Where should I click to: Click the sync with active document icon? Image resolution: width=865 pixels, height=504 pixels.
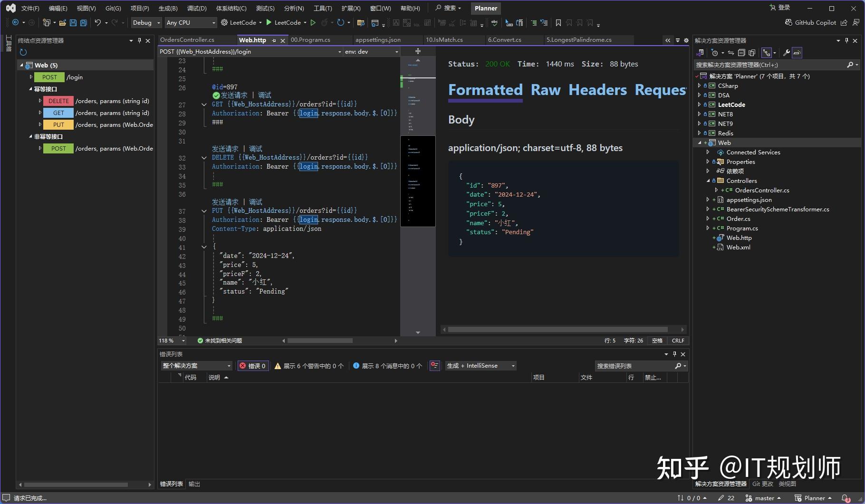point(730,53)
